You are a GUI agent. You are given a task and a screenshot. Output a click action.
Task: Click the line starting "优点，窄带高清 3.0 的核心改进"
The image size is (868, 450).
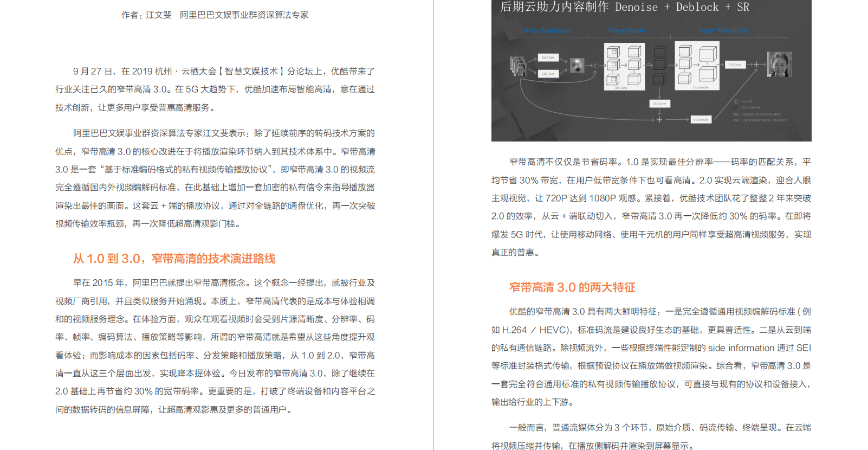coord(215,152)
